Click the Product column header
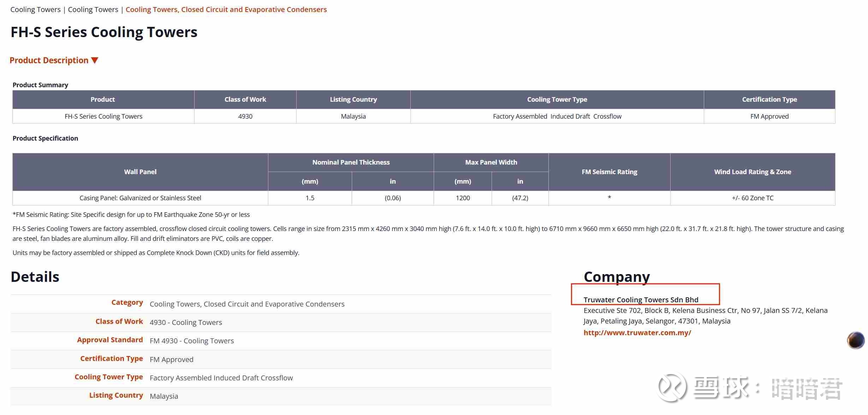Screen dimensions: 868x415 [x=103, y=99]
